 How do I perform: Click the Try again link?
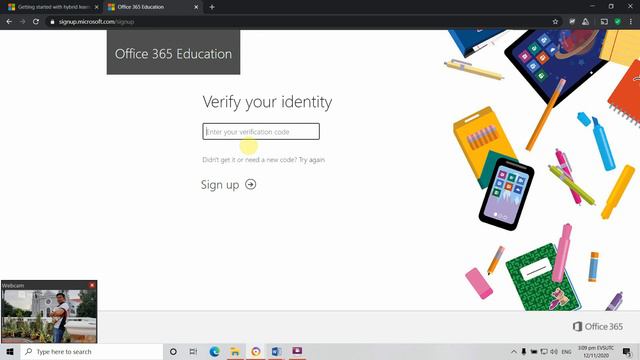click(x=312, y=160)
